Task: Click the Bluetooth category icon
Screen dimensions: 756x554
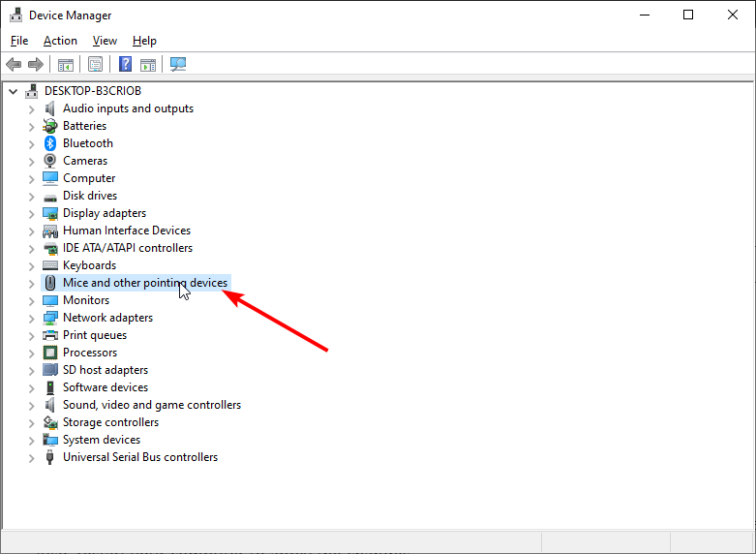Action: coord(50,143)
